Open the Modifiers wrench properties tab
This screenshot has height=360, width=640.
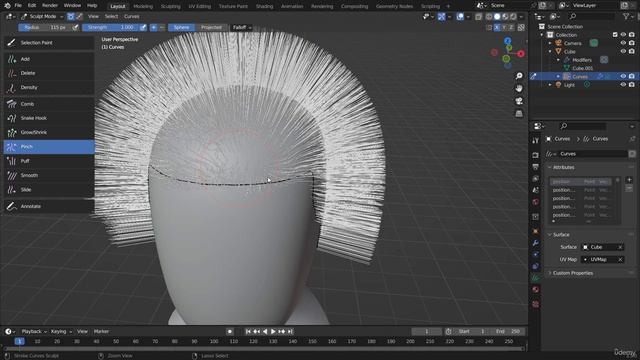[536, 243]
